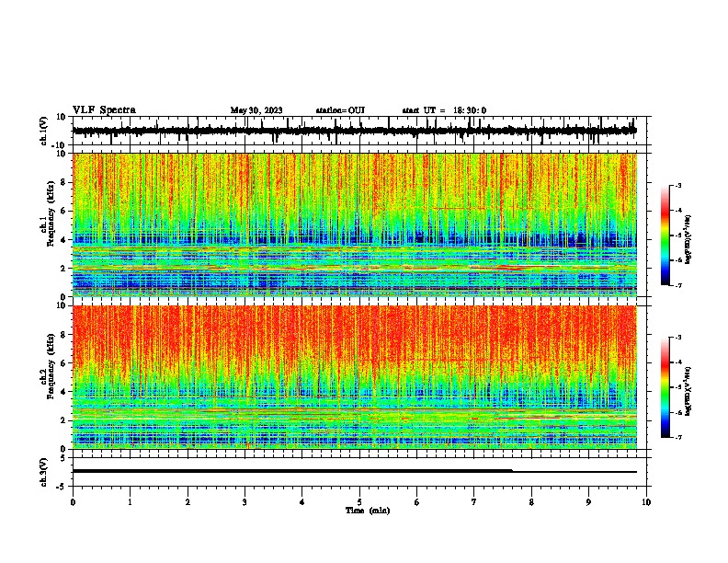Click inside the ch.2 spectrogram panel
This screenshot has width=728, height=563.
355,377
